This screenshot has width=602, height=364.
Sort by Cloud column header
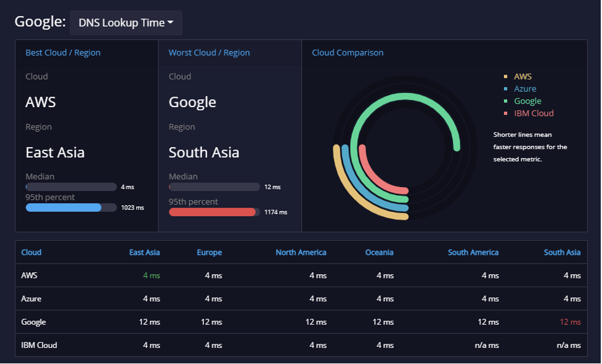(31, 253)
